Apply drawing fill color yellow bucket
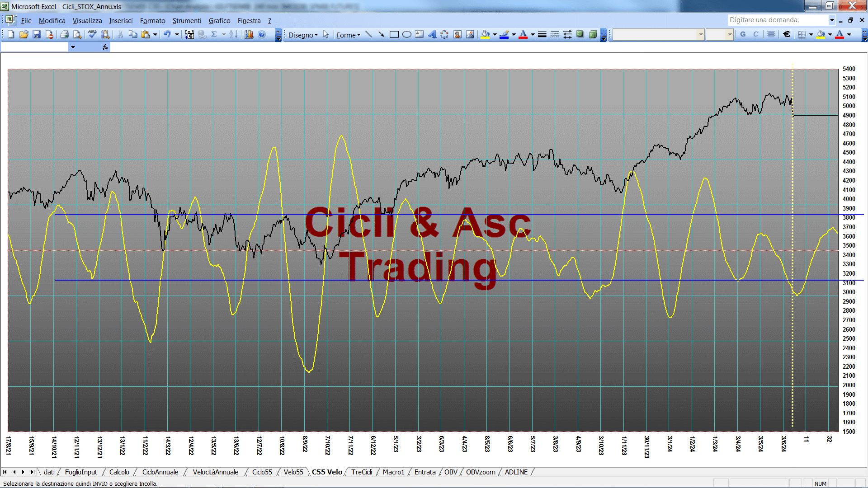 point(486,34)
